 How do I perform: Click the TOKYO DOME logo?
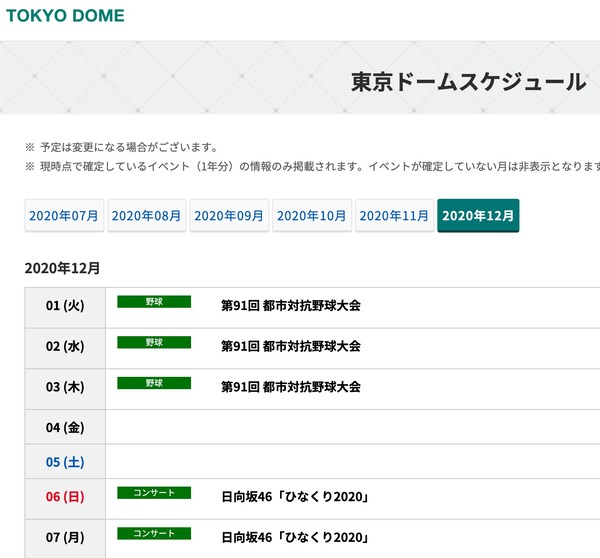click(65, 16)
